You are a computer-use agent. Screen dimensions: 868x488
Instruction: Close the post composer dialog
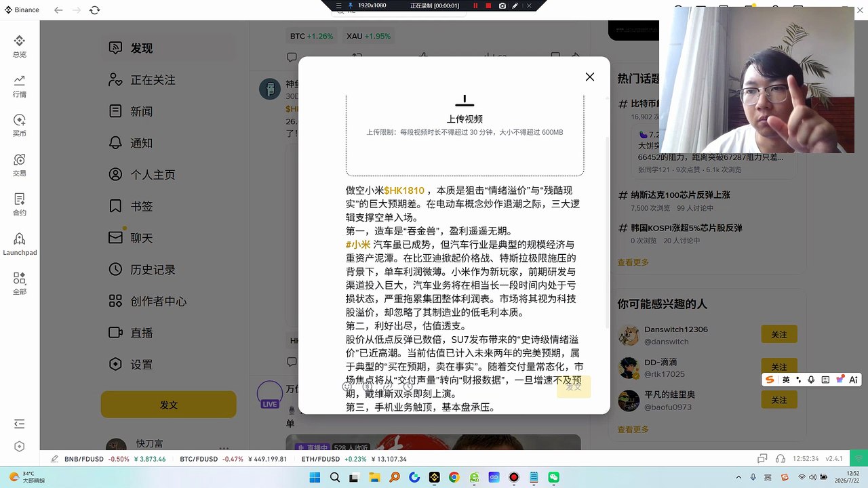coord(589,77)
